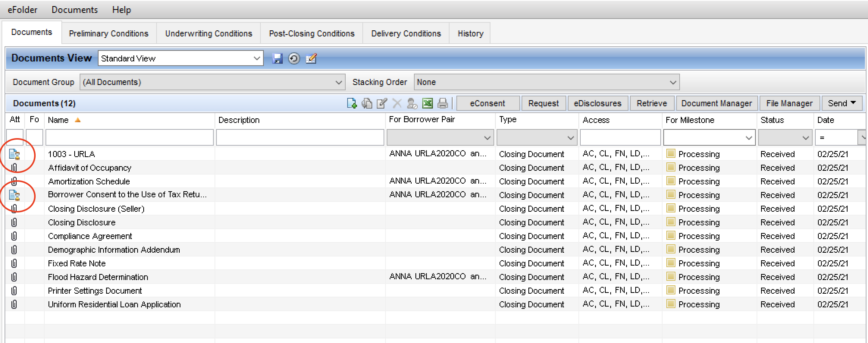Switch to the Underwriting Conditions tab
Image resolution: width=868 pixels, height=343 pixels.
pos(208,33)
